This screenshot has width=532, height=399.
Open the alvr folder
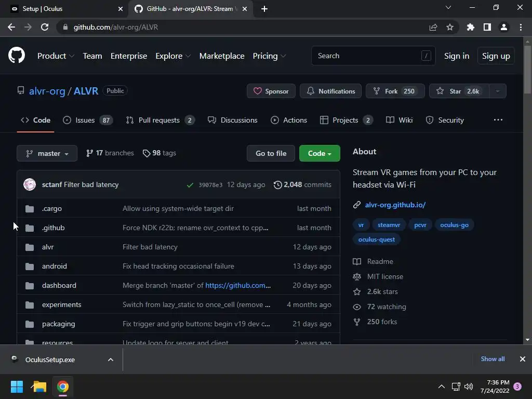48,247
